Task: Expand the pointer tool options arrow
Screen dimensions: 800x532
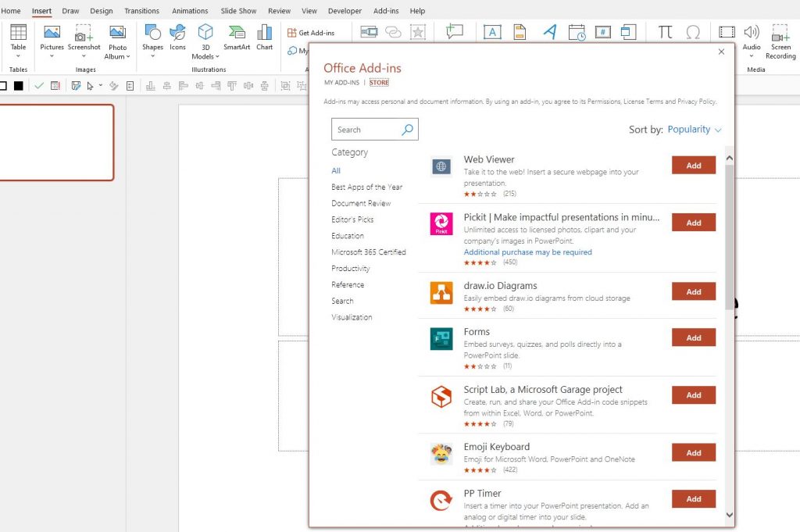Action: tap(101, 85)
